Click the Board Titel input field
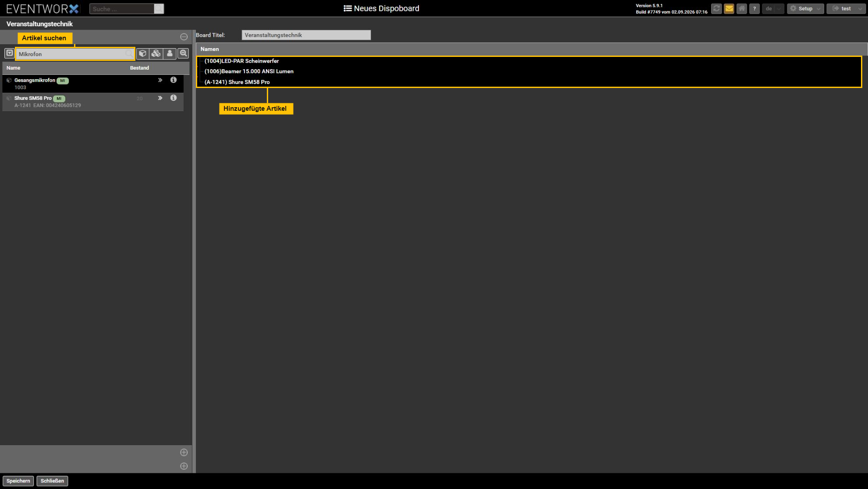The width and height of the screenshot is (868, 489). click(306, 35)
